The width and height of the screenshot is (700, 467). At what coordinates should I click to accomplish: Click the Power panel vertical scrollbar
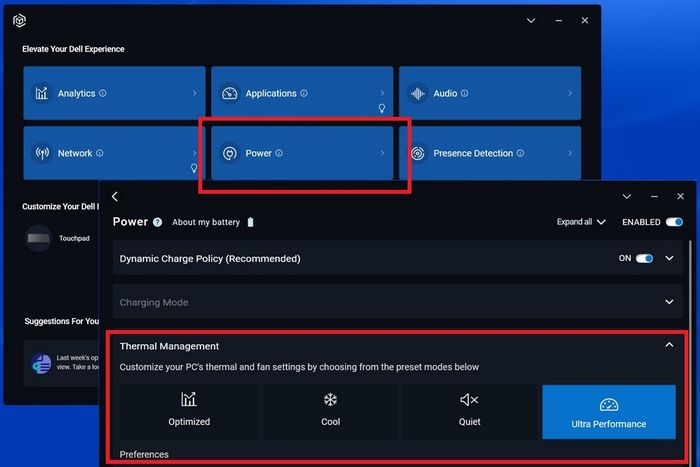691,300
